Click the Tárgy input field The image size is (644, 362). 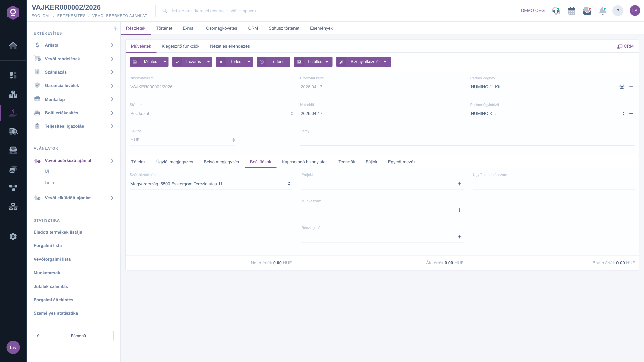[467, 140]
